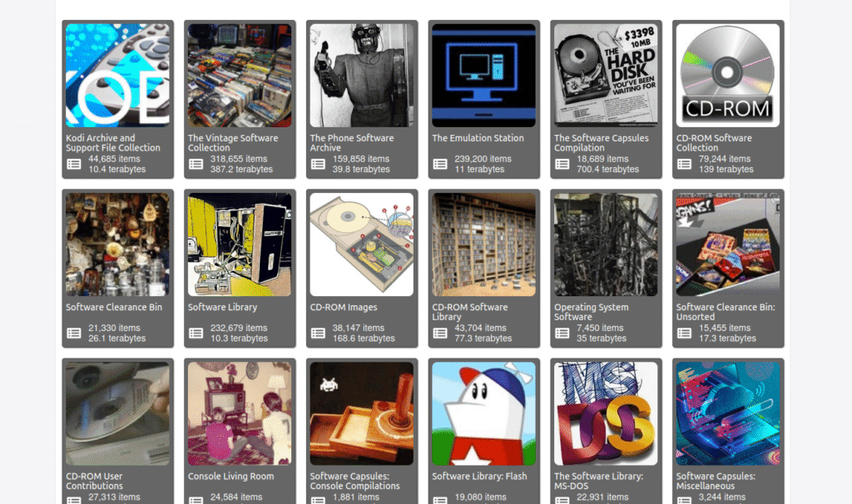The image size is (852, 504).
Task: Open the Software Clearance Bin: Unsorted link
Action: click(x=726, y=312)
